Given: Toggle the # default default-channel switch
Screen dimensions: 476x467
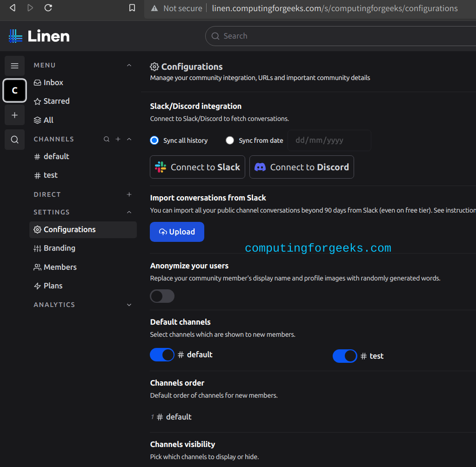Looking at the screenshot, I should [x=162, y=355].
